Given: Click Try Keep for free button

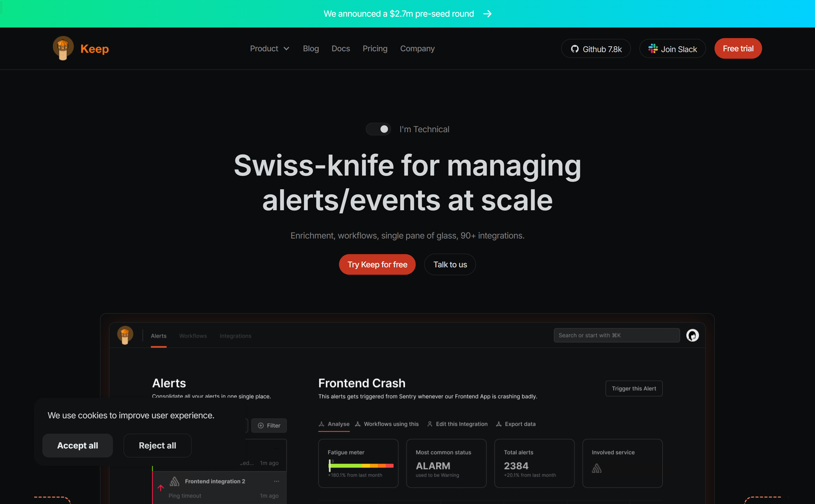Looking at the screenshot, I should [377, 264].
